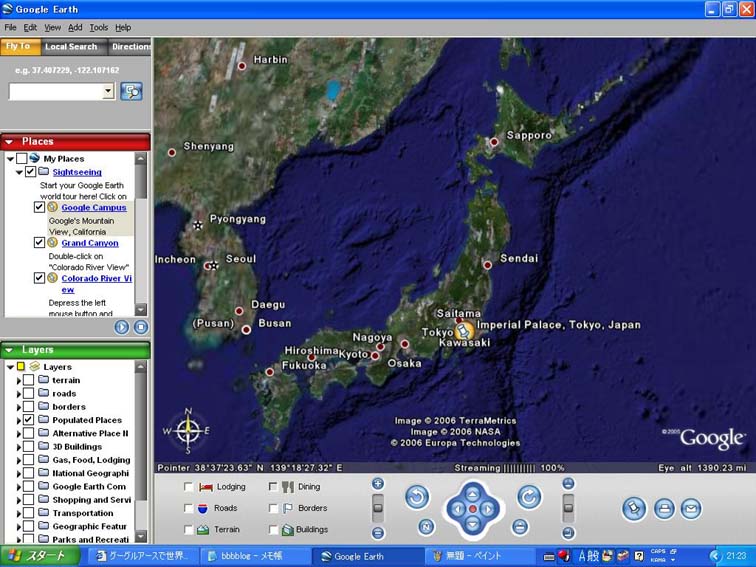
Task: Click the print button in the bottom panel
Action: (664, 509)
